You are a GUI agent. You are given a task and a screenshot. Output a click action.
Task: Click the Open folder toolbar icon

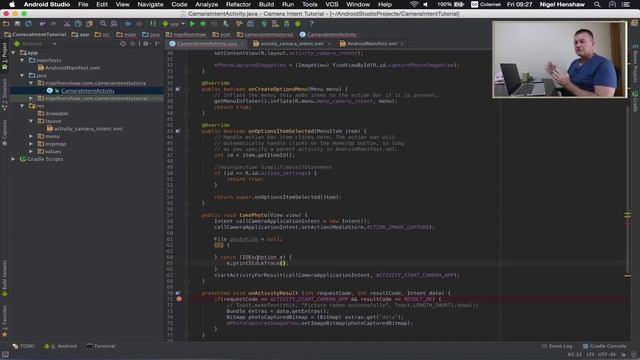[6, 24]
